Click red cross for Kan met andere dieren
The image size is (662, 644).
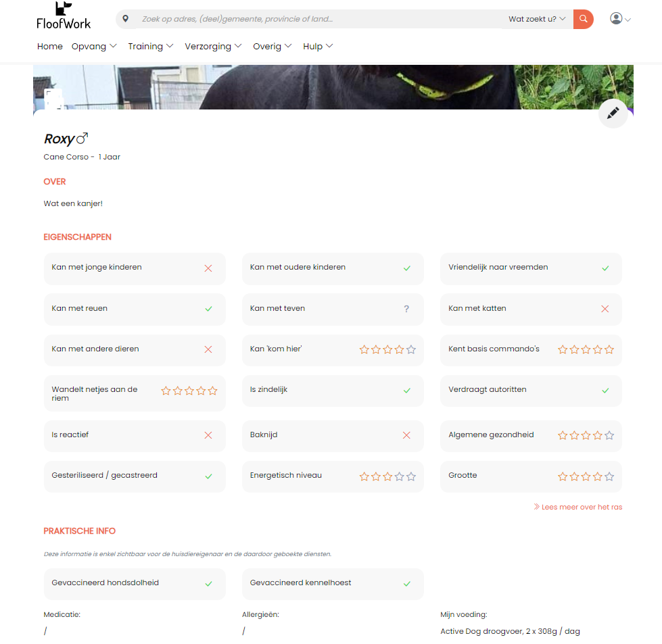[x=208, y=349]
